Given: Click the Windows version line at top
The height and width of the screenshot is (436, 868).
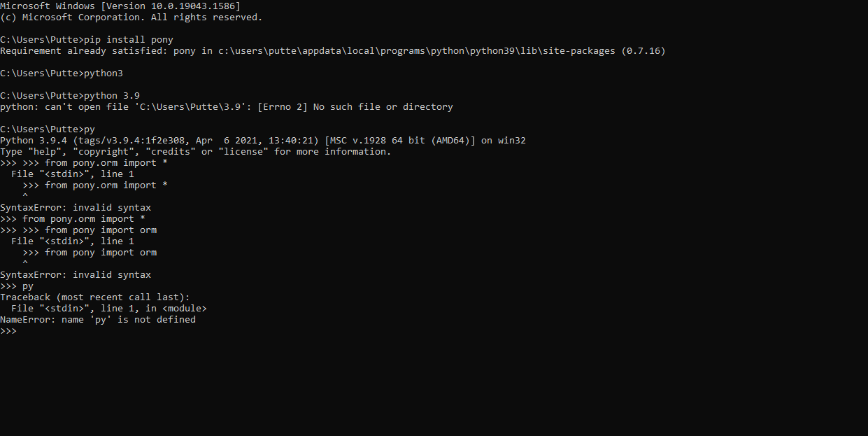Looking at the screenshot, I should [120, 6].
